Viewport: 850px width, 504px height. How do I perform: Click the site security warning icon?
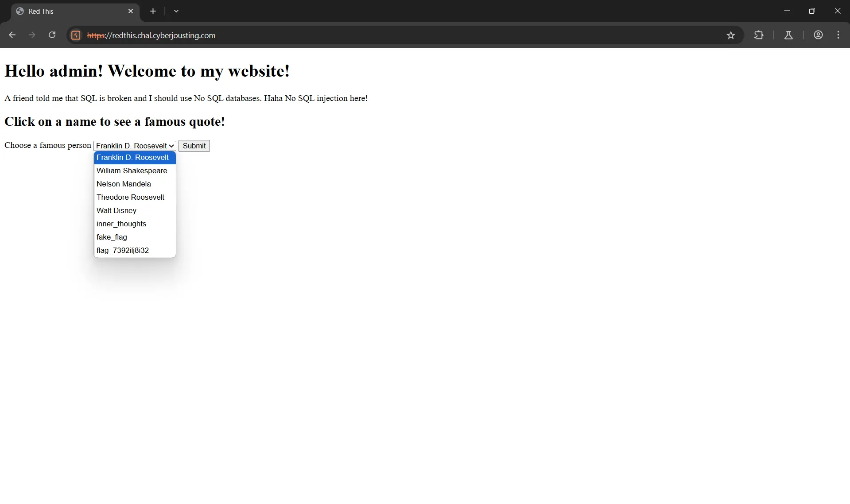[x=76, y=35]
